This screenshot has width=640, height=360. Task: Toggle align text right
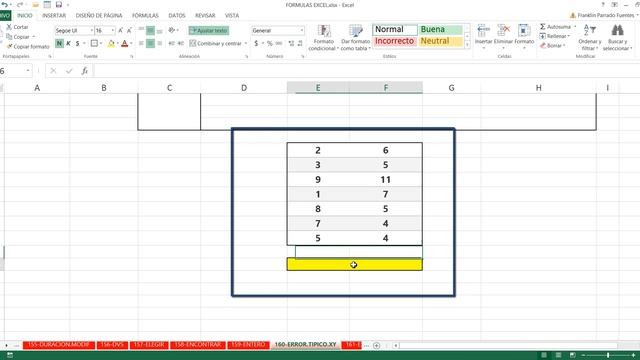[160, 43]
